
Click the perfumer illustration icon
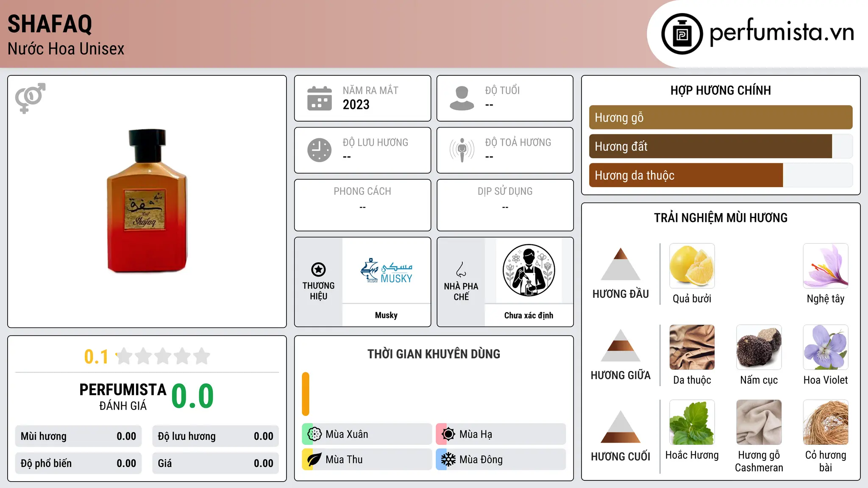(529, 271)
